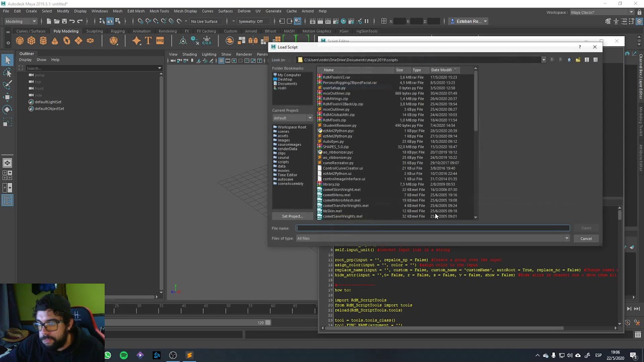
Task: Select defaultObjectSet in the Outliner
Action: click(49, 109)
